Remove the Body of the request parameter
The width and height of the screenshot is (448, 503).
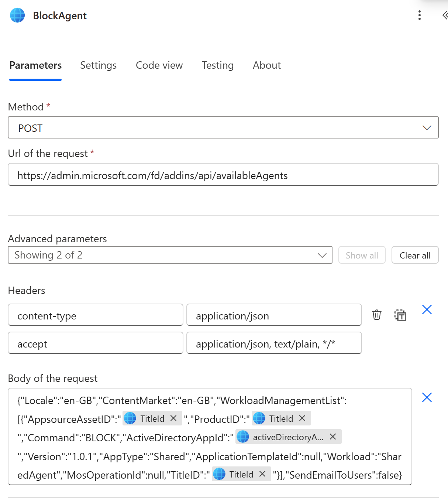point(427,397)
